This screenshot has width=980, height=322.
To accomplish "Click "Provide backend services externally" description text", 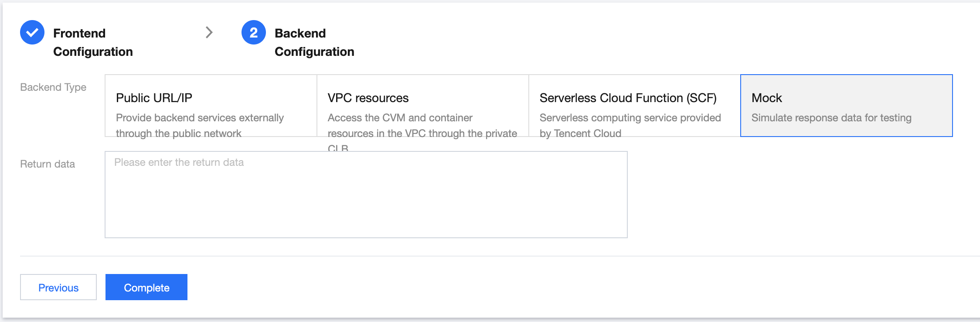I will (x=200, y=118).
